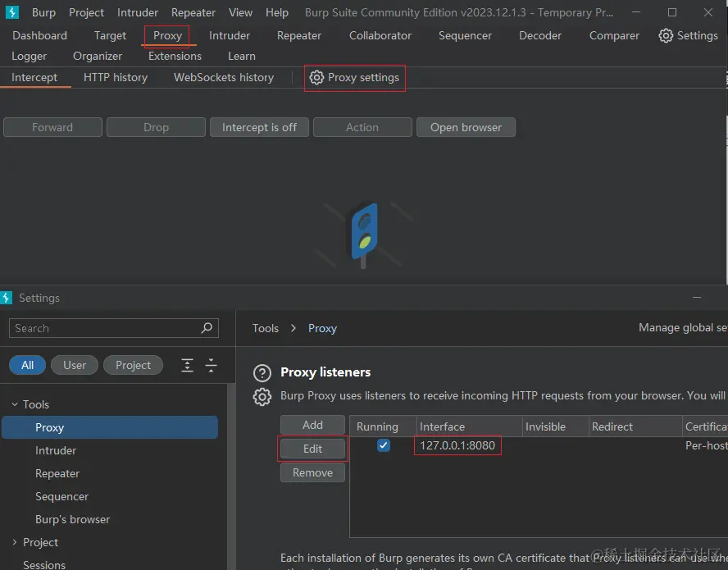Open the Repeater menu in menu bar
Image resolution: width=728 pixels, height=570 pixels.
193,12
